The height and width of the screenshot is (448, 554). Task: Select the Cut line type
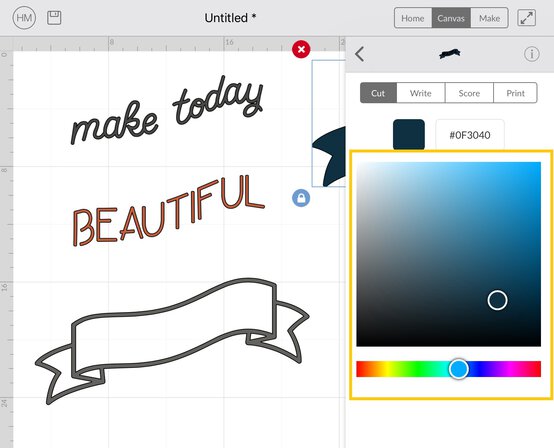pyautogui.click(x=378, y=93)
